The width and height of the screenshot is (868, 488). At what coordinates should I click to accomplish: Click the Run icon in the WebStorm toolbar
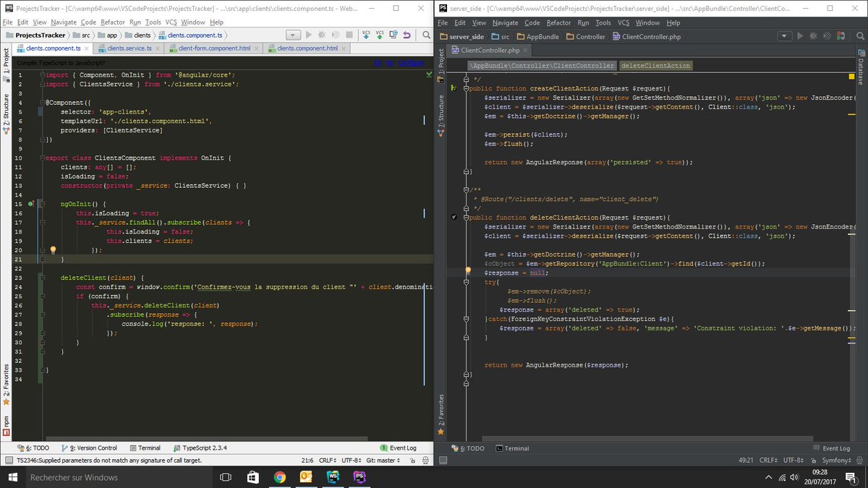310,35
